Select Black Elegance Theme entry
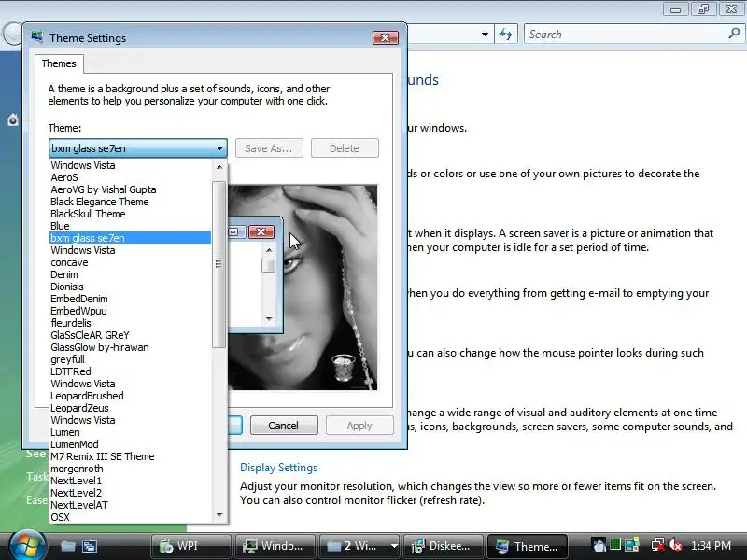The image size is (747, 560). tap(130, 202)
